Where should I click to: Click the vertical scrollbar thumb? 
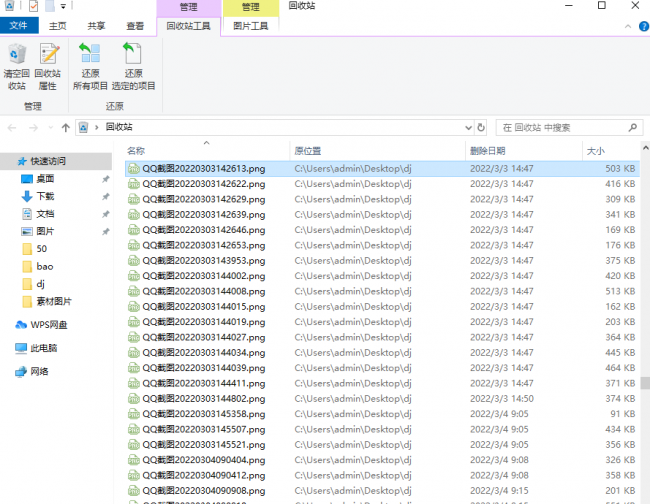coord(645,383)
